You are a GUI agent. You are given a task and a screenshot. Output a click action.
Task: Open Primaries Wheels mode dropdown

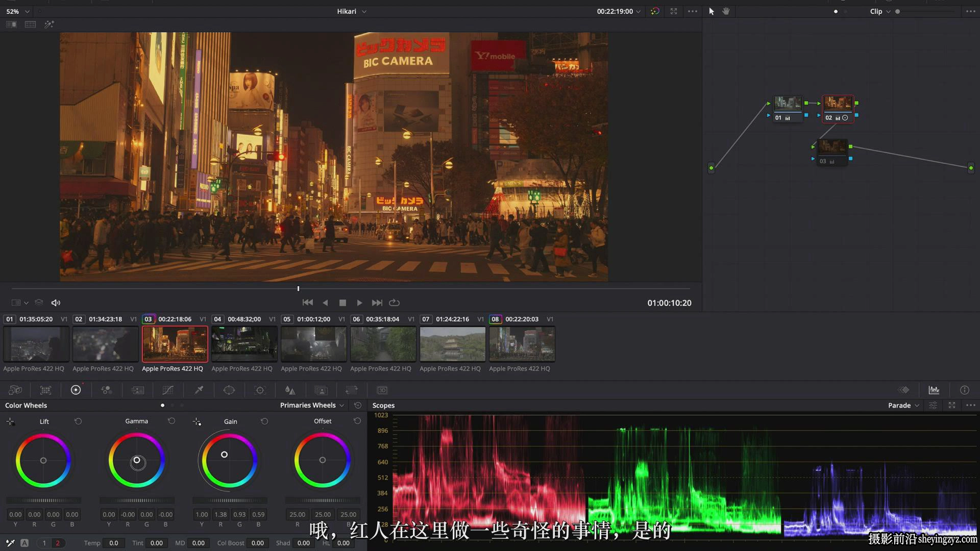click(312, 406)
